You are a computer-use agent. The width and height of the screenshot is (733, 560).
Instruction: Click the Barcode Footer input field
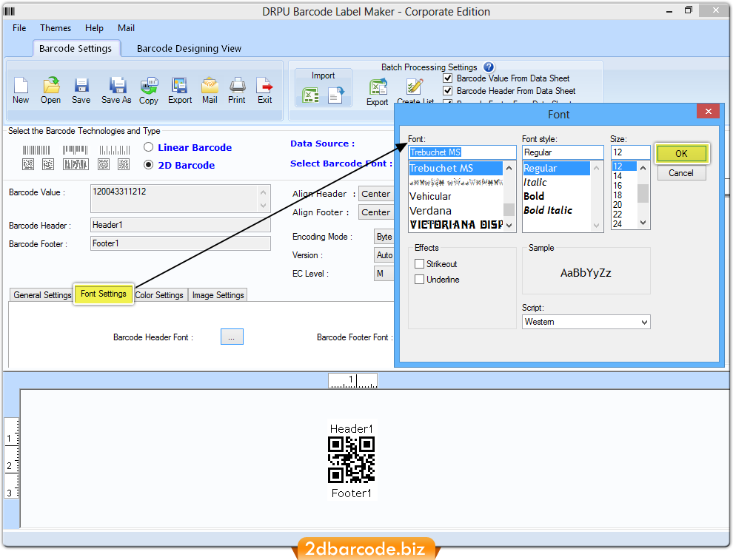[x=180, y=243]
